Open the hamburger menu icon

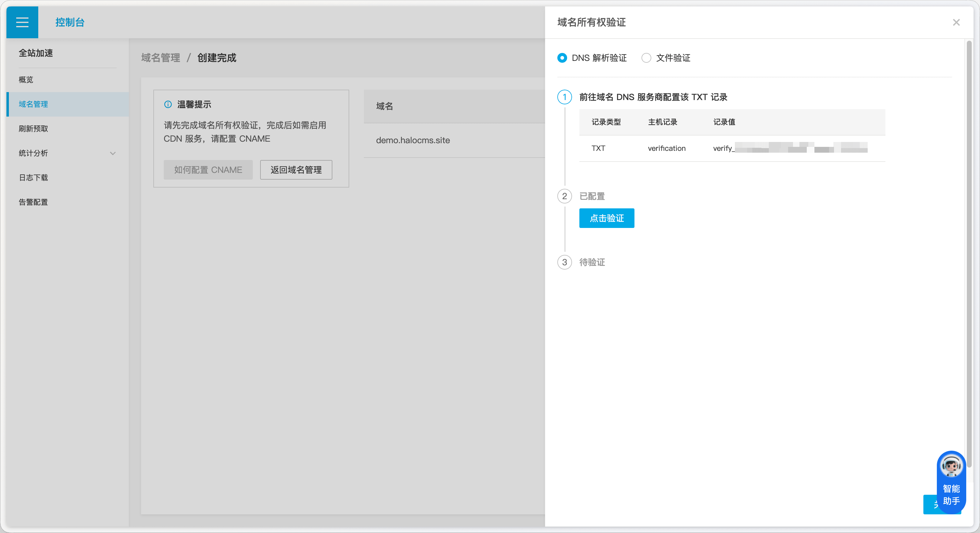[22, 22]
